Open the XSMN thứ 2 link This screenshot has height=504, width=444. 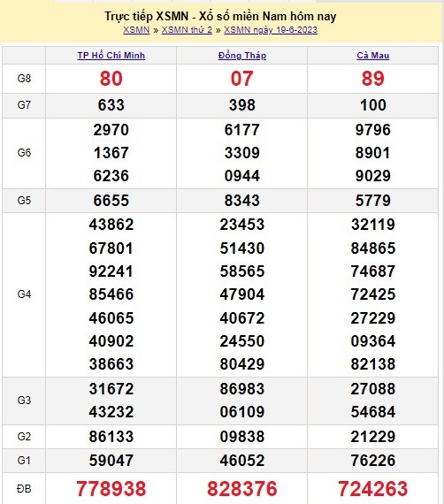click(x=187, y=30)
